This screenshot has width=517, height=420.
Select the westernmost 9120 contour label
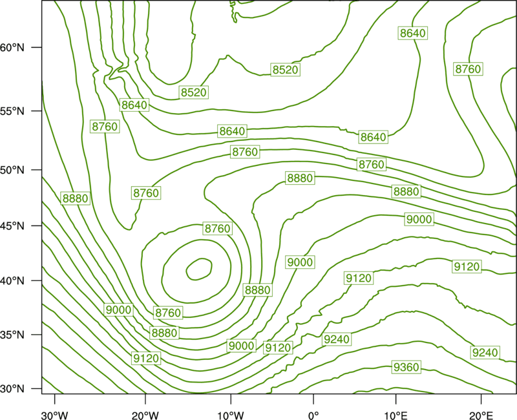(146, 358)
